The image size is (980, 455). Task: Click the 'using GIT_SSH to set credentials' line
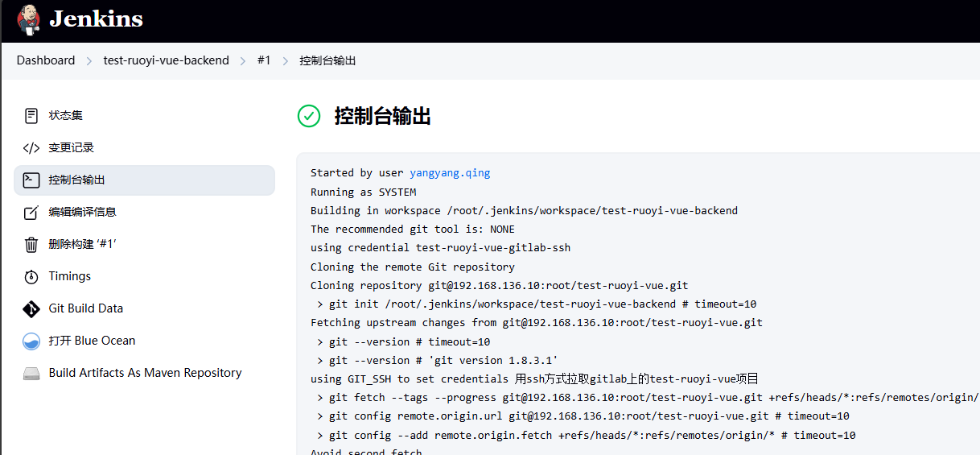point(535,379)
